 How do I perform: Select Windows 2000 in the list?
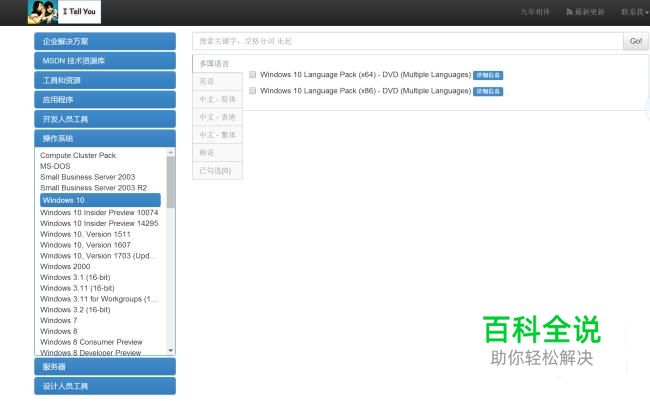65,266
